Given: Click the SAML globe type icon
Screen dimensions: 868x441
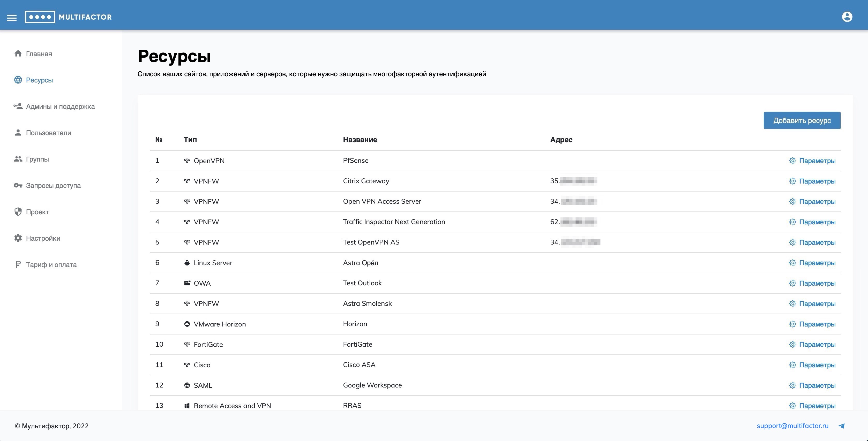Looking at the screenshot, I should pos(187,385).
